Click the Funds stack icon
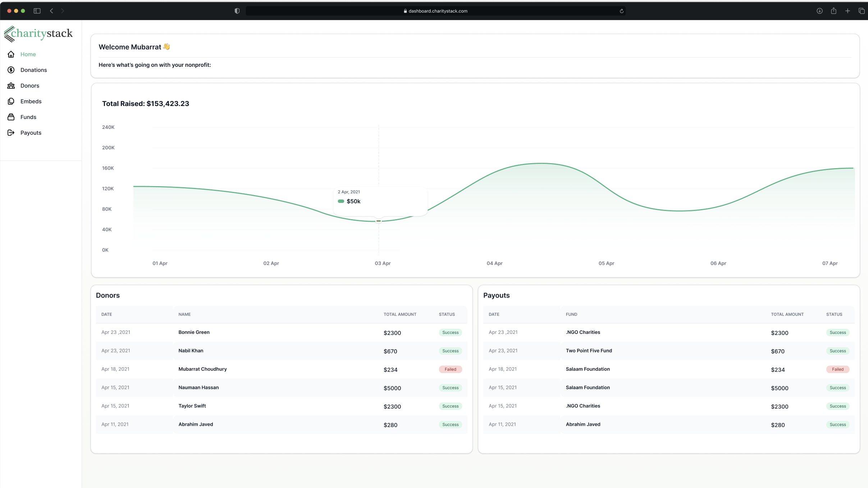This screenshot has height=488, width=868. [x=11, y=117]
